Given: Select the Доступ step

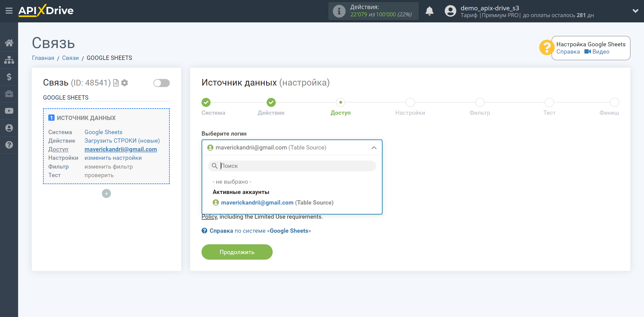Looking at the screenshot, I should (x=341, y=102).
